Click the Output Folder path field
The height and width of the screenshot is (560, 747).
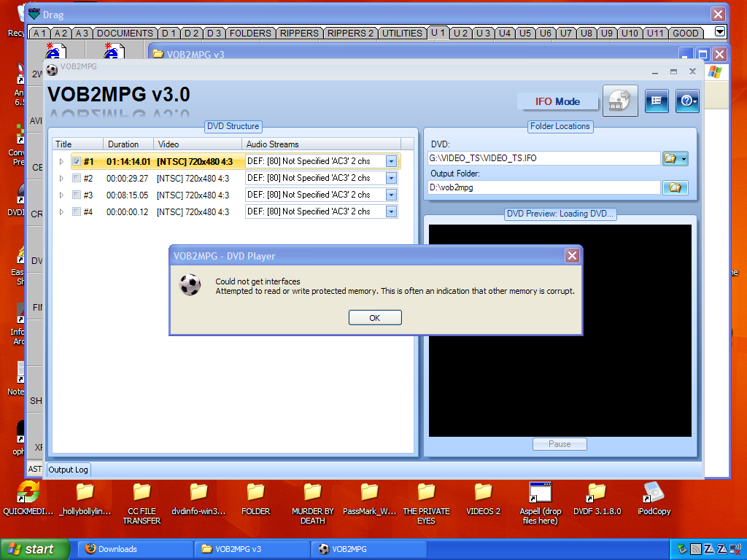pos(544,187)
